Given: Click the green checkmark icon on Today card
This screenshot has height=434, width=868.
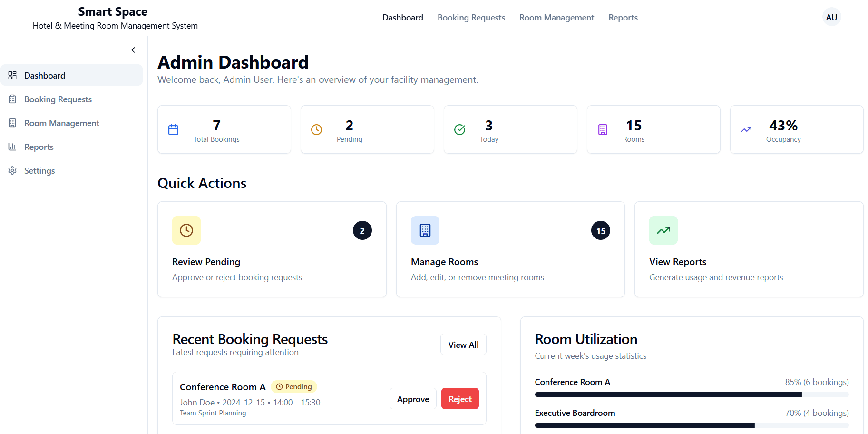Looking at the screenshot, I should pos(459,129).
